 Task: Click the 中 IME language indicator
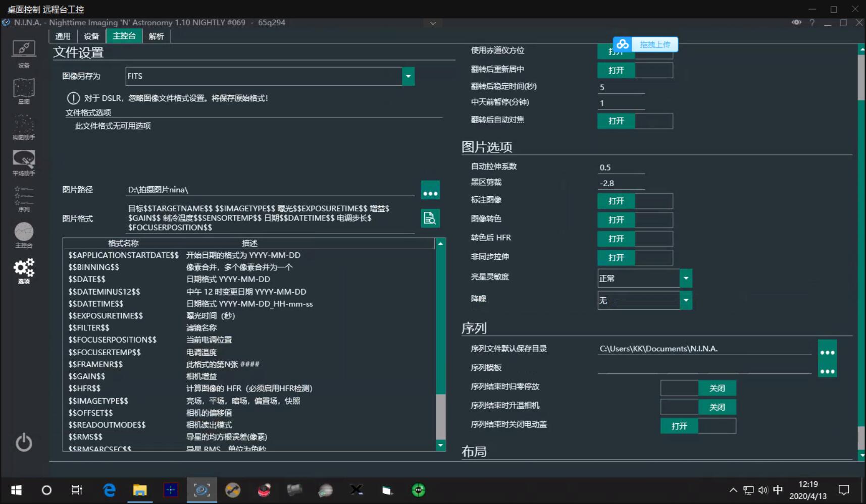point(778,490)
